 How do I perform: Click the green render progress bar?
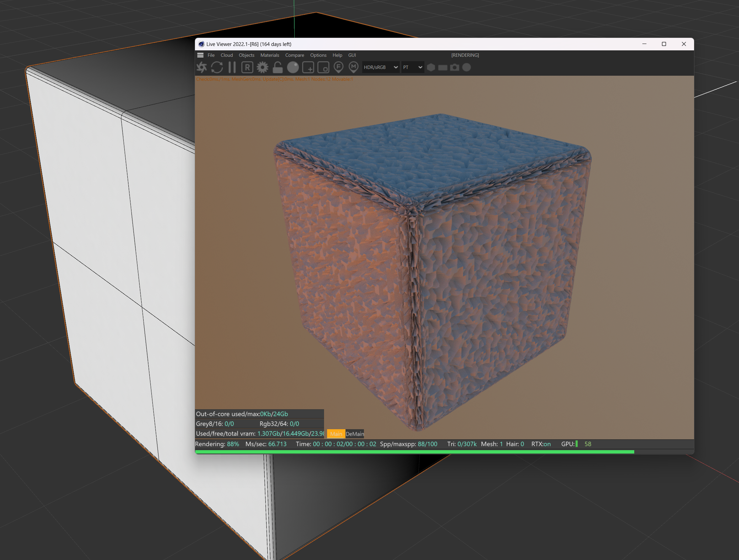(x=414, y=452)
